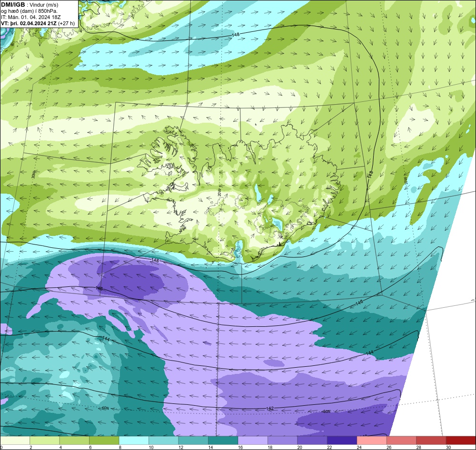This screenshot has height=450, width=476.
Task: Click the "10W" meridian label
Action: (x=406, y=181)
